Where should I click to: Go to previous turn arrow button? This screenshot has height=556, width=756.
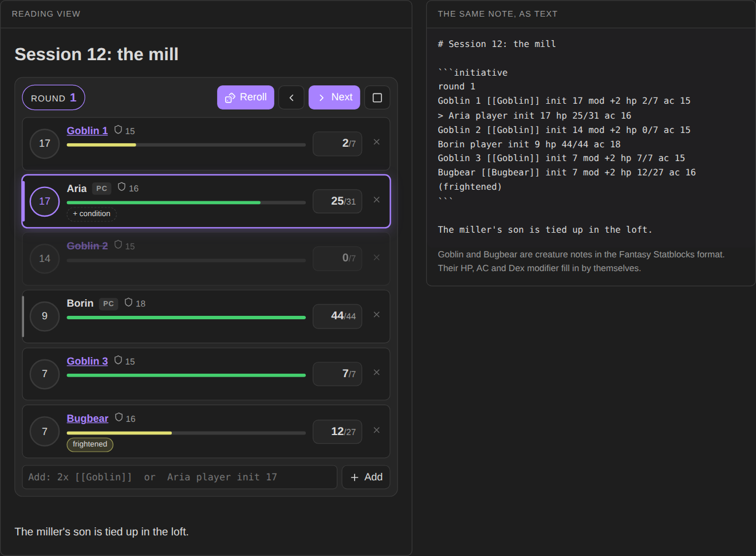point(292,97)
